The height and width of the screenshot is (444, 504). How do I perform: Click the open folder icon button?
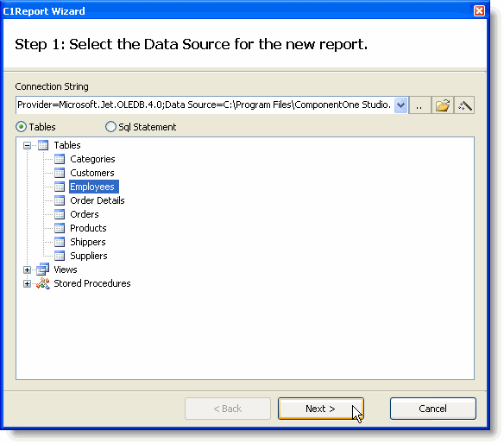click(443, 105)
